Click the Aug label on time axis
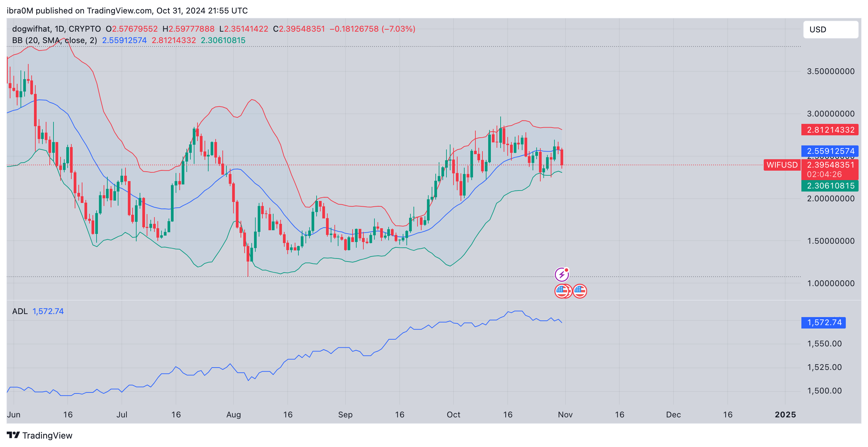Image resolution: width=868 pixels, height=447 pixels. click(233, 415)
